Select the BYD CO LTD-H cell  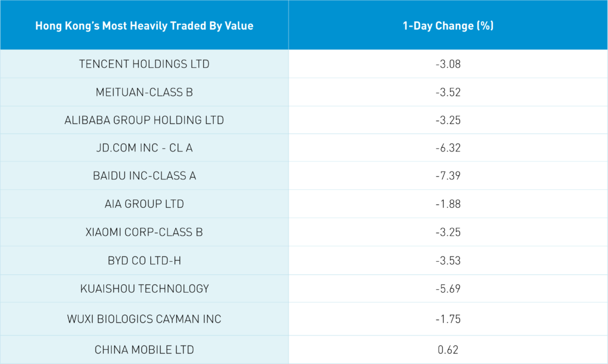pos(144,260)
